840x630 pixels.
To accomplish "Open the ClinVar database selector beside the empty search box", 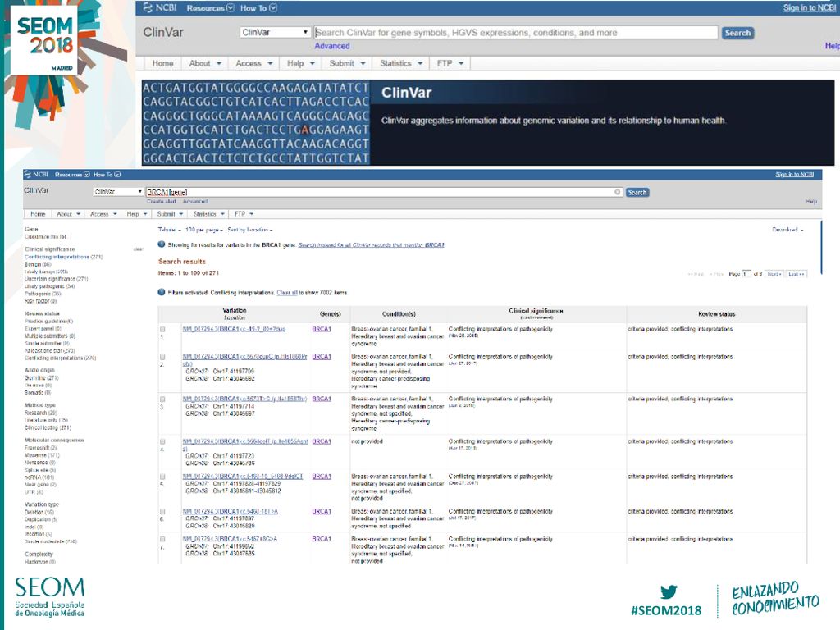I will [x=275, y=32].
